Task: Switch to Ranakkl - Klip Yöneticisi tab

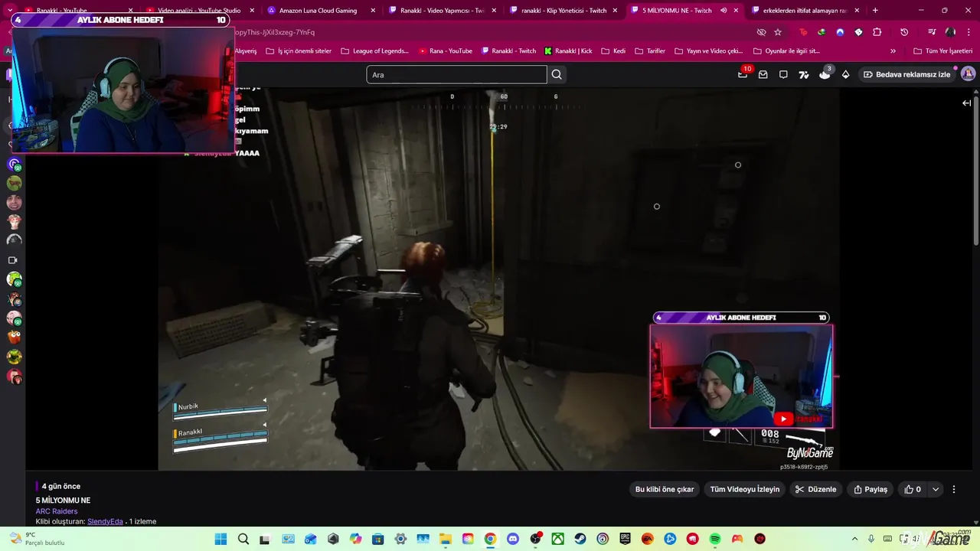Action: click(x=563, y=11)
